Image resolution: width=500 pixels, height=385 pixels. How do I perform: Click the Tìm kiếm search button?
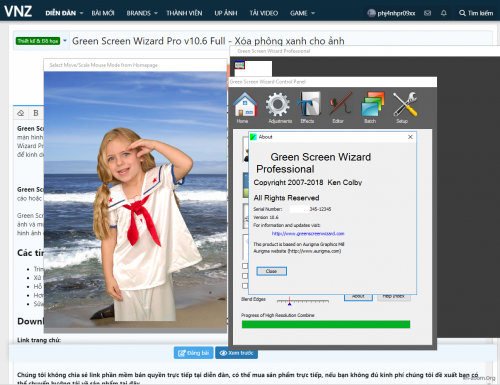[476, 13]
